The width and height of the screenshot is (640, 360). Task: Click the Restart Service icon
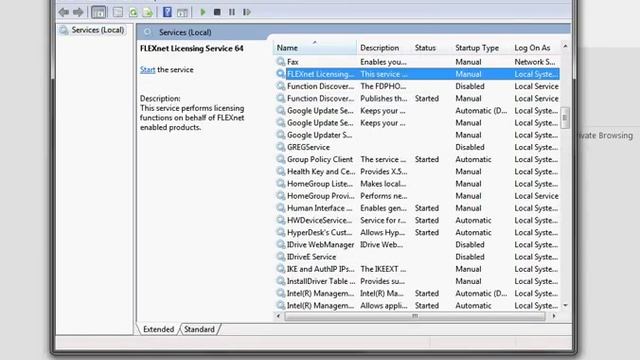click(x=247, y=12)
